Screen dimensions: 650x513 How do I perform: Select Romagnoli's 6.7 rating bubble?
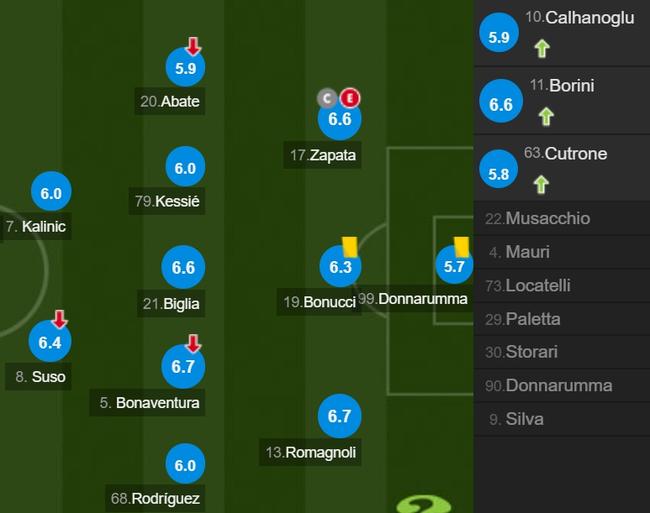(340, 416)
